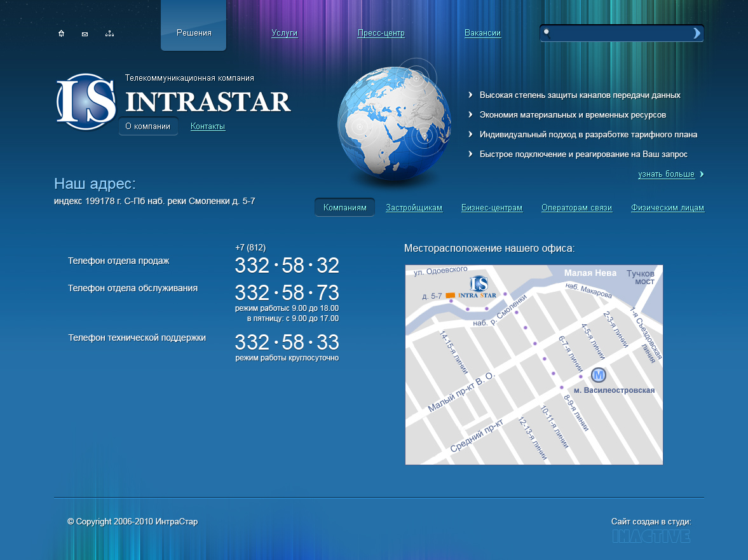This screenshot has height=560, width=748.
Task: Open the Физическим лицам tab
Action: (667, 207)
